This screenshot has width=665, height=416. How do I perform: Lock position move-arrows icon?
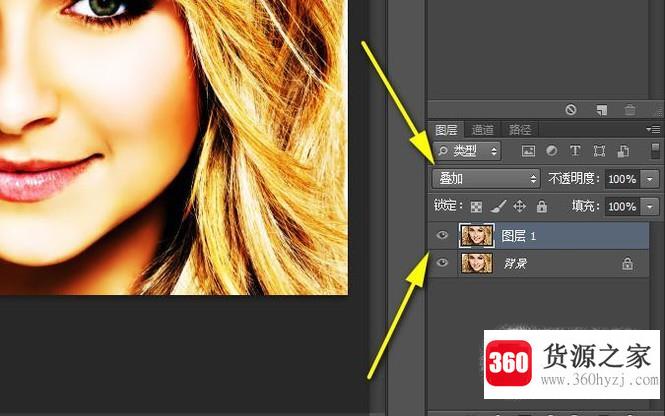[520, 207]
